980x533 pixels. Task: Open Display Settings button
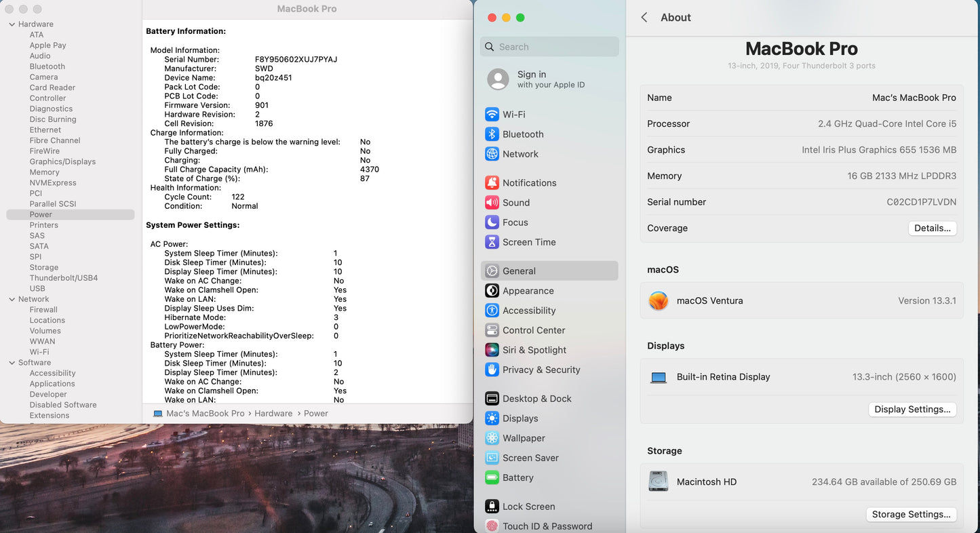[912, 409]
